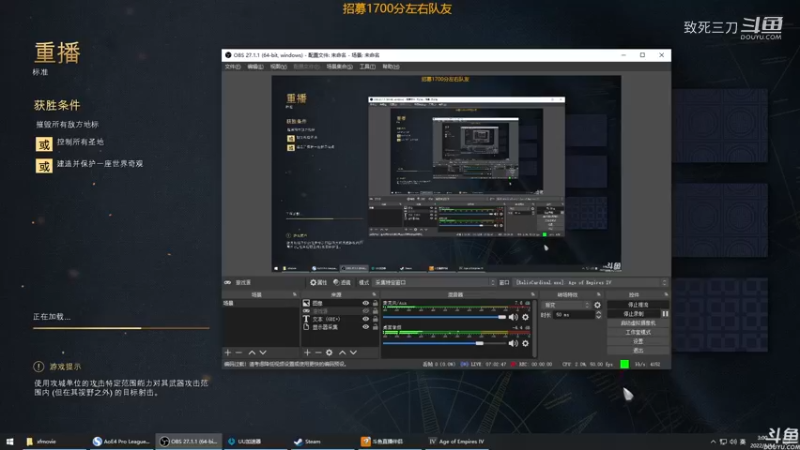The width and height of the screenshot is (800, 450).
Task: Select the 文本 (GDI+) source row
Action: coord(340,319)
